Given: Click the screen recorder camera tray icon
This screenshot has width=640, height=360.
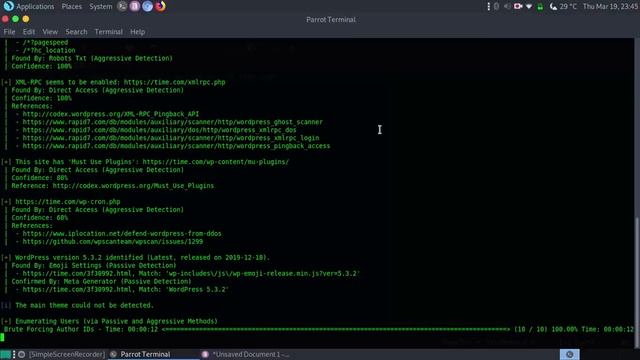Looking at the screenshot, I should 518,7.
